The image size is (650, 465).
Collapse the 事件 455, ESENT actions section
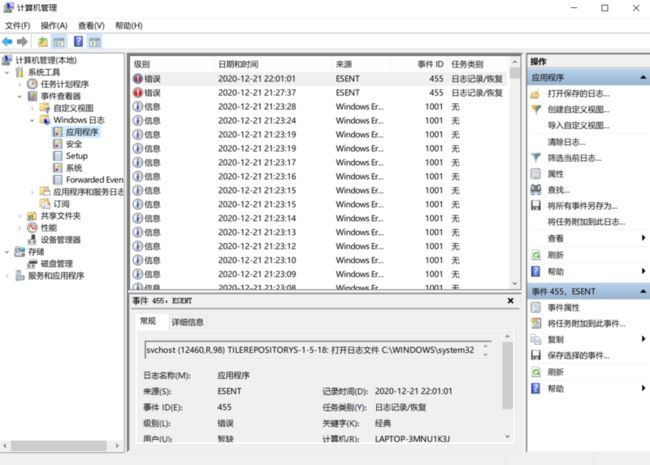643,292
